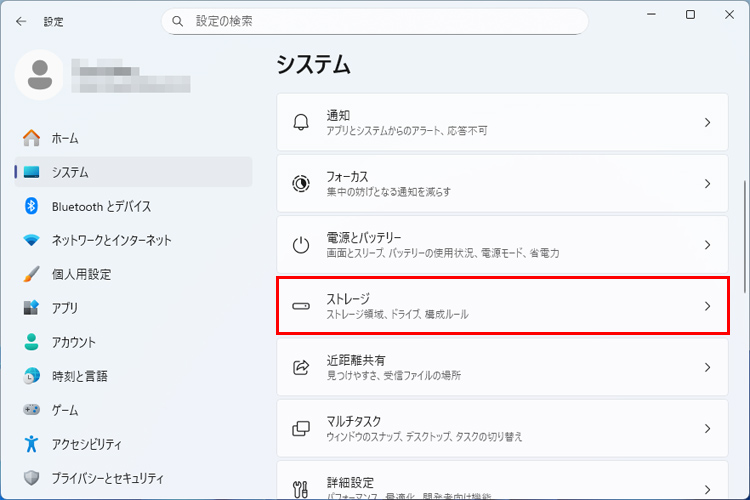The width and height of the screenshot is (750, 500).
Task: Click the multitasking windows icon
Action: point(301,429)
